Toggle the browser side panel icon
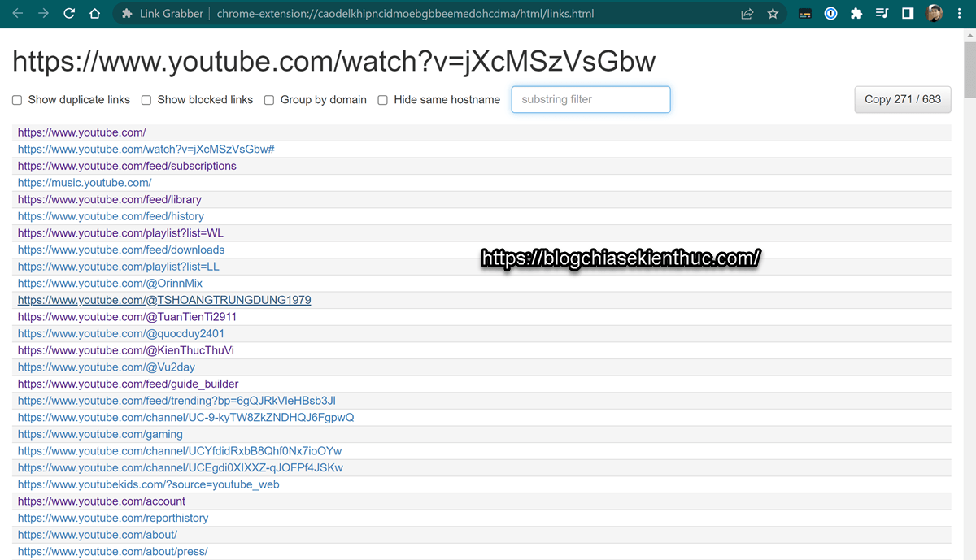Image resolution: width=976 pixels, height=560 pixels. click(908, 14)
